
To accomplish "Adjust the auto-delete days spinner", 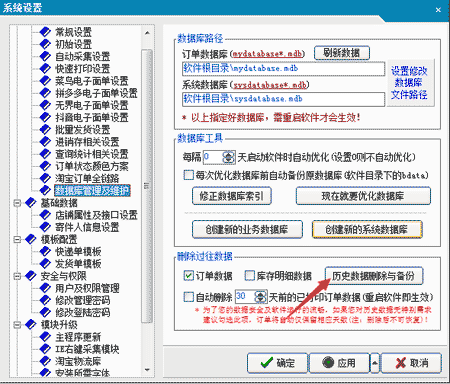I will click(x=260, y=297).
